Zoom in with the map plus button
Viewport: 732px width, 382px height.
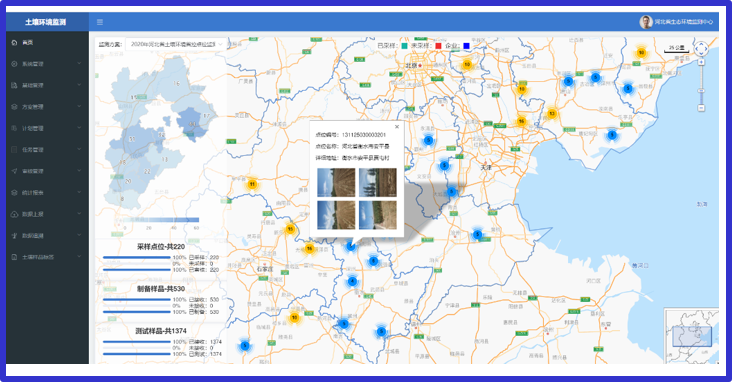[x=701, y=62]
